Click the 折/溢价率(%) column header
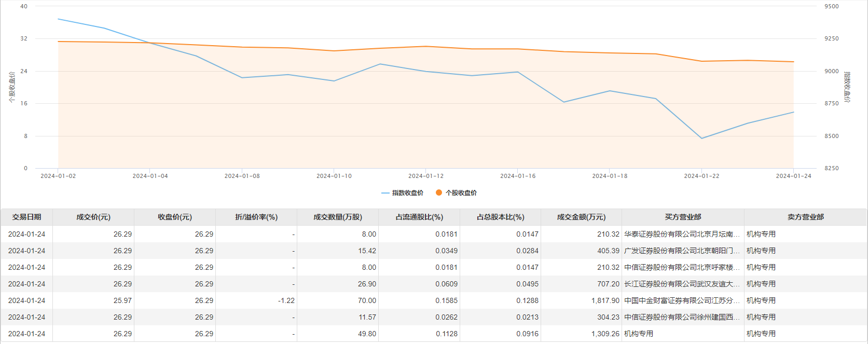 (256, 217)
